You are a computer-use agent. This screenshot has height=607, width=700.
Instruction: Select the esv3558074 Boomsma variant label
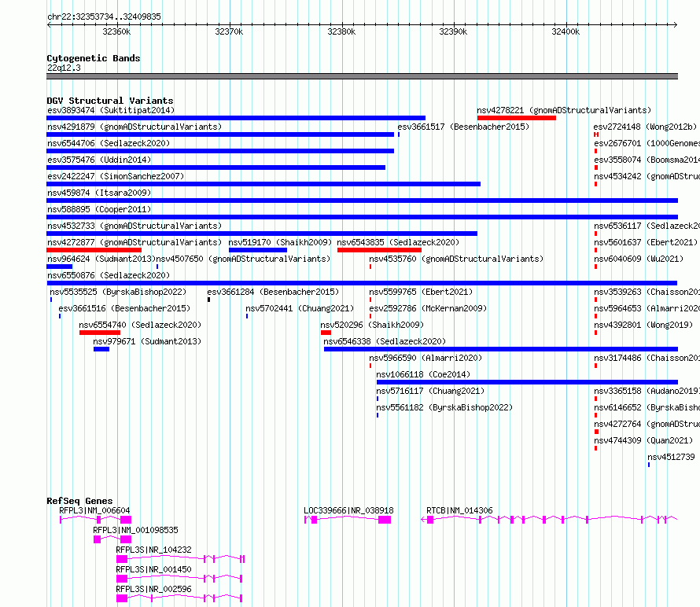pos(647,160)
